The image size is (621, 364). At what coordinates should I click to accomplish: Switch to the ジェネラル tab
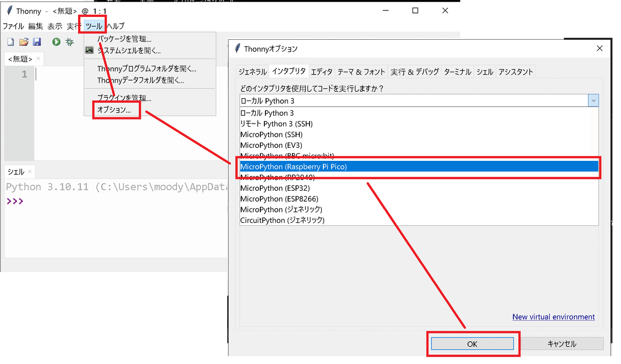click(253, 72)
